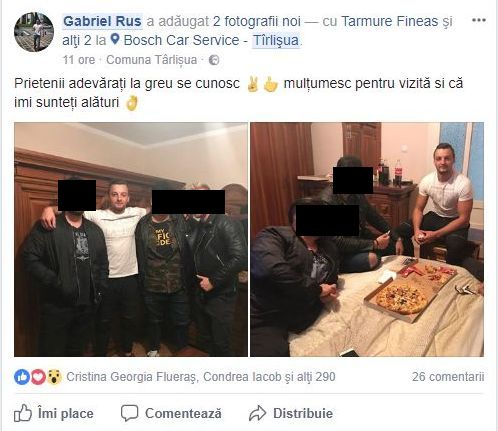Click the location pin icon

point(115,40)
